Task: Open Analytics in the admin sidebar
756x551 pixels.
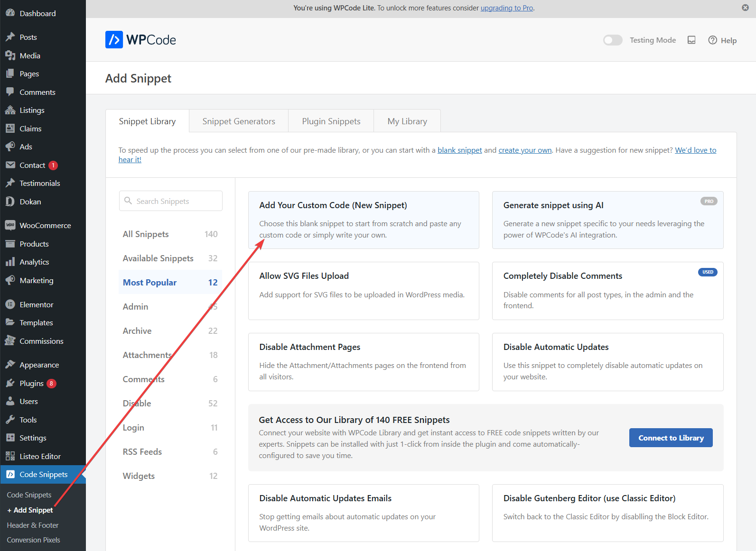Action: pos(34,262)
